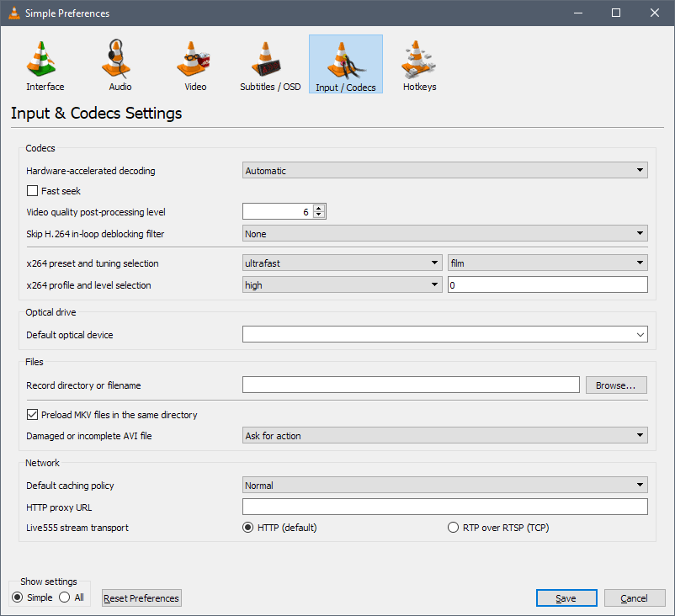Screen dimensions: 675x616
Task: Increase video quality post-processing level
Action: (x=319, y=209)
